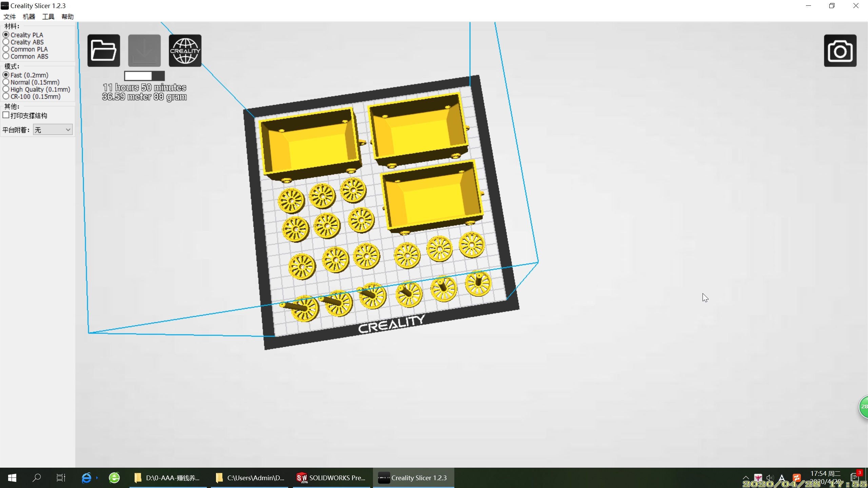The width and height of the screenshot is (868, 488).
Task: Open the green browser icon in the taskbar
Action: 114,478
